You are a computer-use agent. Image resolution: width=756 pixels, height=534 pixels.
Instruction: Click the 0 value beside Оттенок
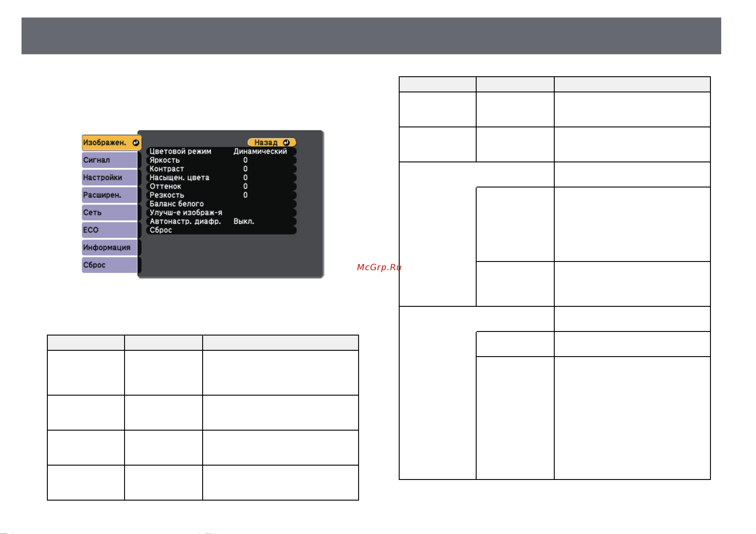(x=245, y=186)
